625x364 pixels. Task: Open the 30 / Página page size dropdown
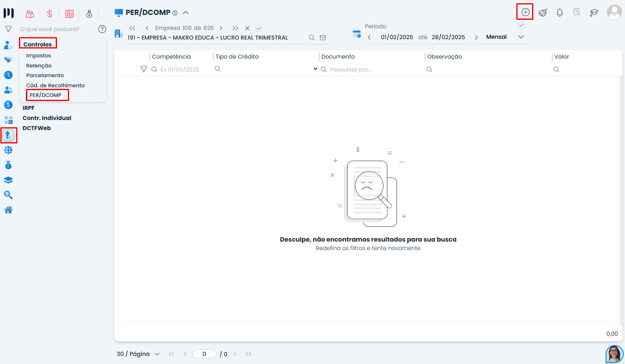click(157, 354)
